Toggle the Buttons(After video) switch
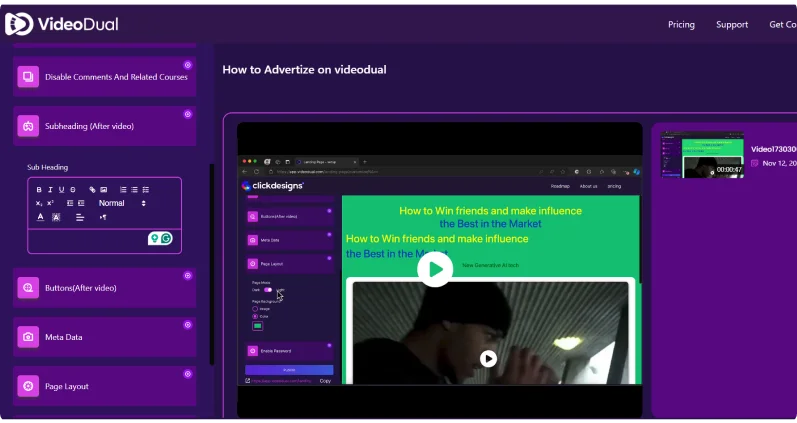 [x=187, y=276]
